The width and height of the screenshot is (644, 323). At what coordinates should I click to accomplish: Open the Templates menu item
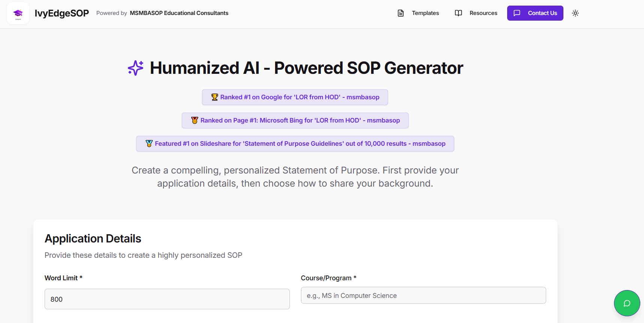(x=425, y=13)
